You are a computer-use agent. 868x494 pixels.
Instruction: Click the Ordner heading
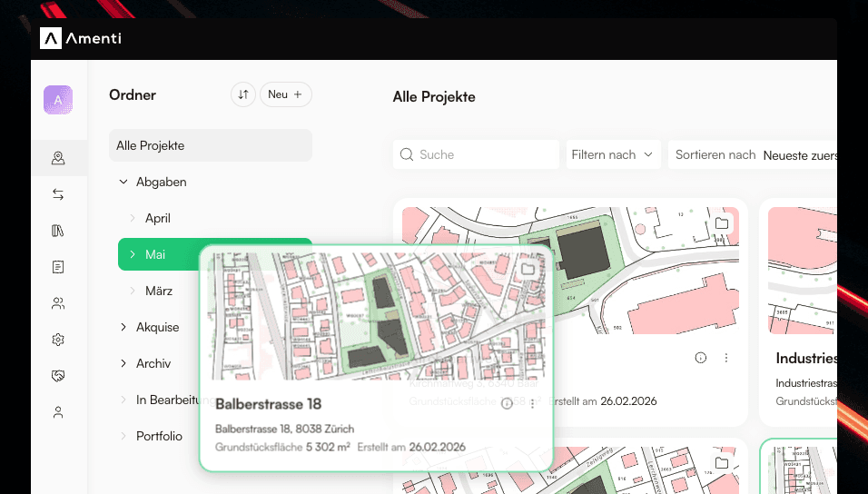coord(133,94)
